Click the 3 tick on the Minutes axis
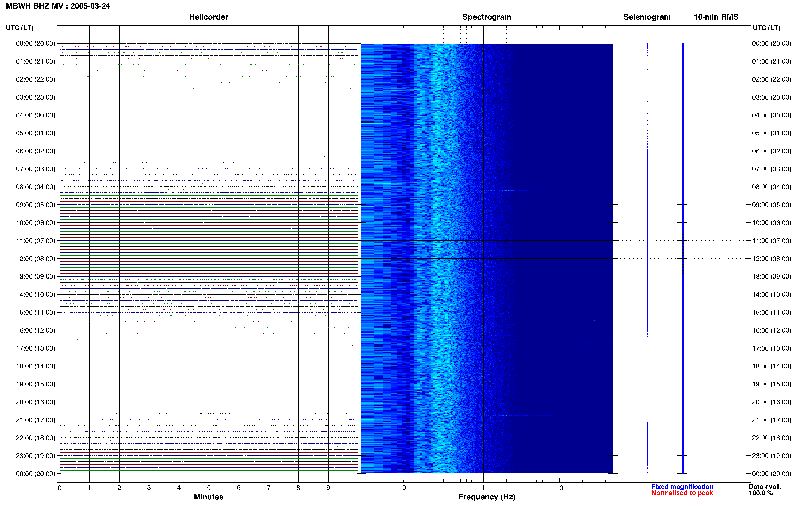 click(x=149, y=487)
